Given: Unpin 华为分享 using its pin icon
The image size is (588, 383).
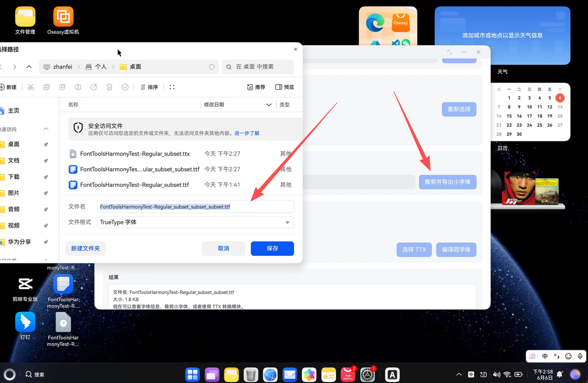Looking at the screenshot, I should (x=46, y=242).
